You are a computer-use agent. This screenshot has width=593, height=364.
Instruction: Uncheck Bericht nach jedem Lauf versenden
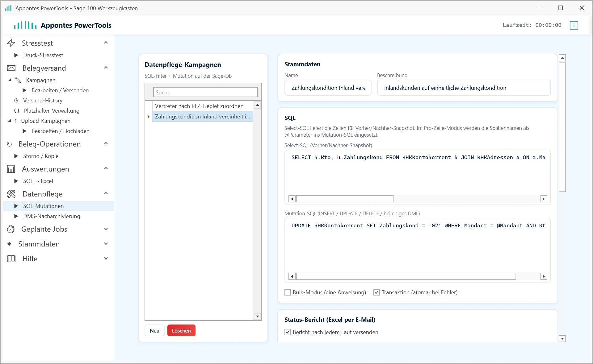[288, 332]
